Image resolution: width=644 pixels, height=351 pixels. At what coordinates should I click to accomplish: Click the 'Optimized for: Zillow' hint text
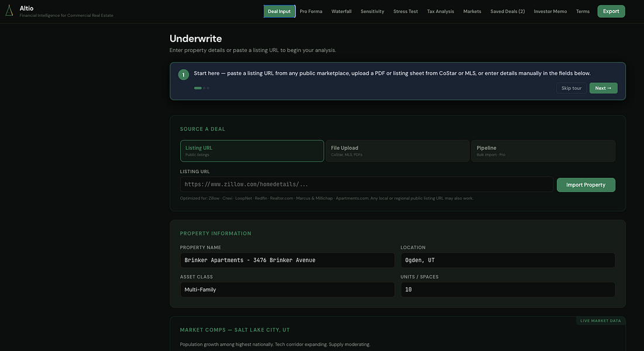tap(326, 198)
